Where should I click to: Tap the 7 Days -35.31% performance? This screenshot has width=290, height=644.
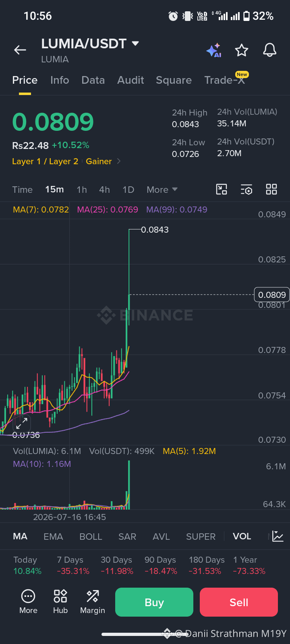(73, 566)
